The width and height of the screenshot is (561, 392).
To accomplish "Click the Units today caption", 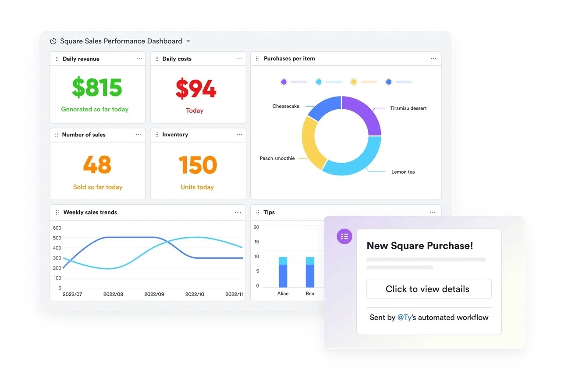I will [x=197, y=187].
